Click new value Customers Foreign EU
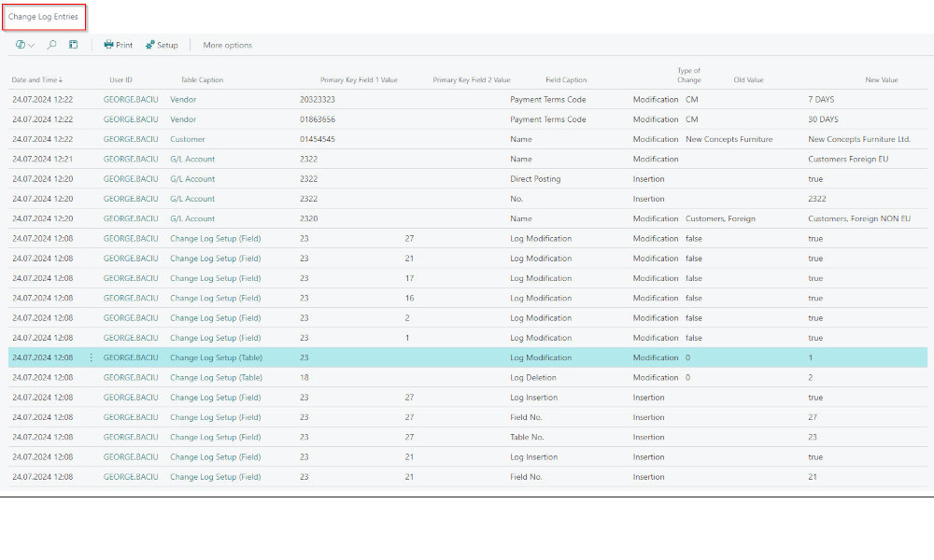The height and width of the screenshot is (560, 934). point(848,159)
